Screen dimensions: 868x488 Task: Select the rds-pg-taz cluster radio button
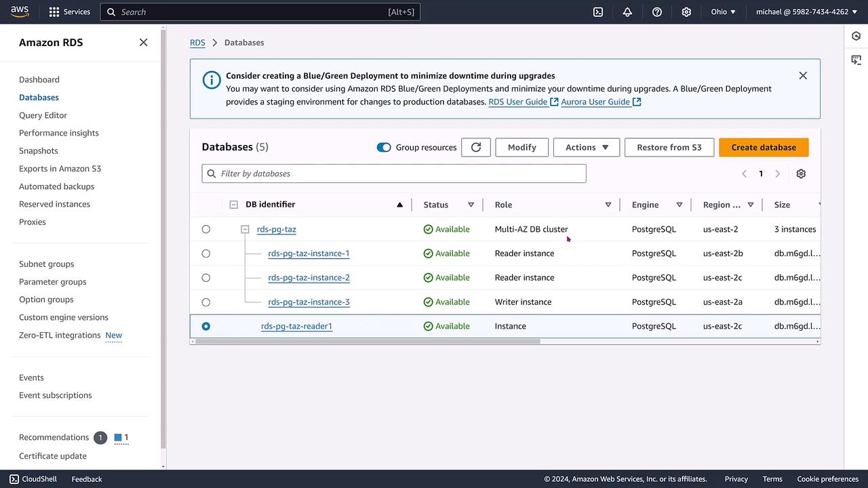tap(206, 229)
